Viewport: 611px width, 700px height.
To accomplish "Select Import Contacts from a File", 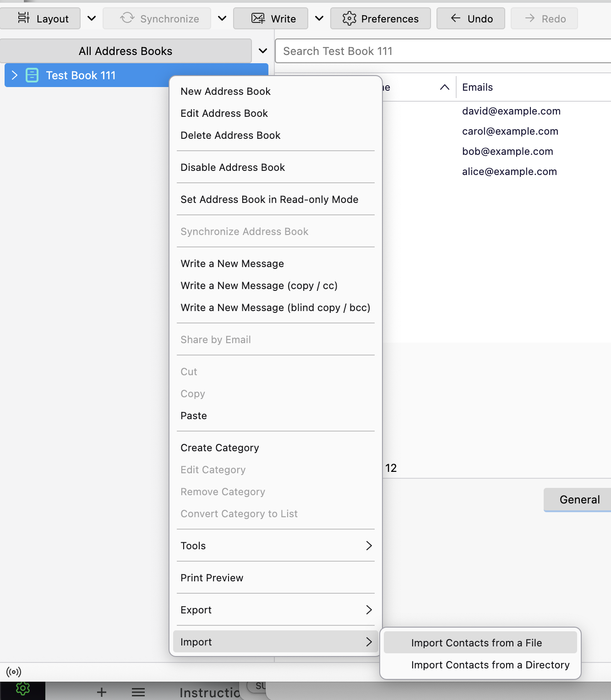I will [x=476, y=643].
